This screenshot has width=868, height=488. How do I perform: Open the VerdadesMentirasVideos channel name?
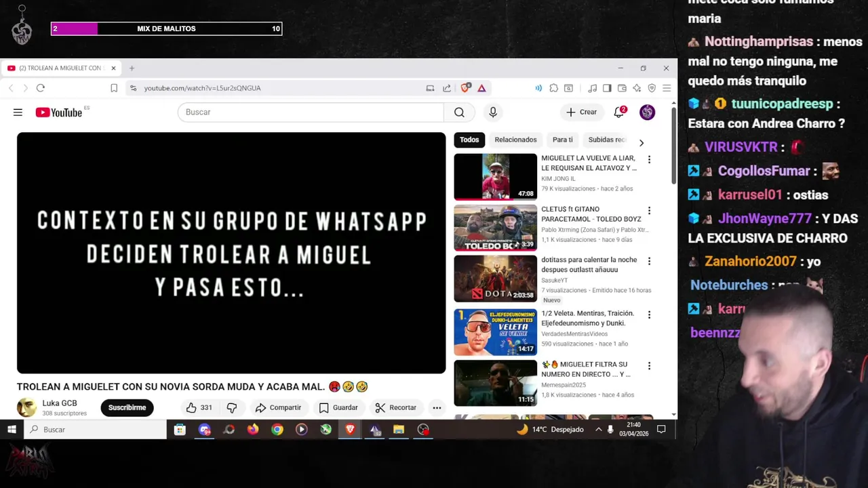pyautogui.click(x=574, y=334)
